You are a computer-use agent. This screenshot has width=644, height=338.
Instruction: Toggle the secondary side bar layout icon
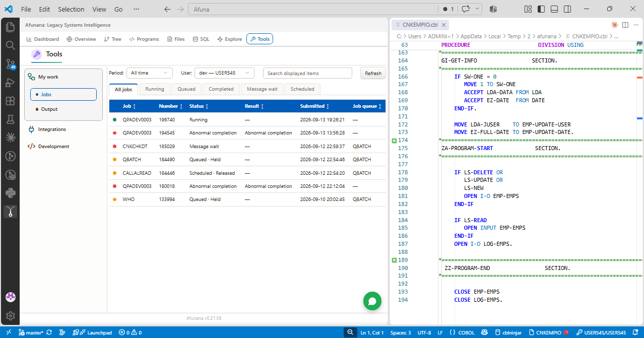click(567, 9)
